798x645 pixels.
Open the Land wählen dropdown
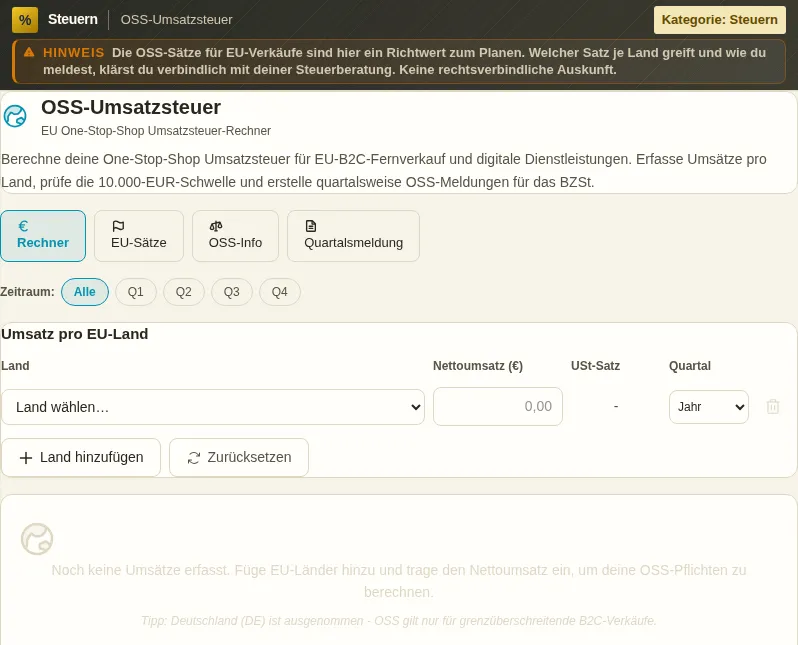tap(213, 407)
